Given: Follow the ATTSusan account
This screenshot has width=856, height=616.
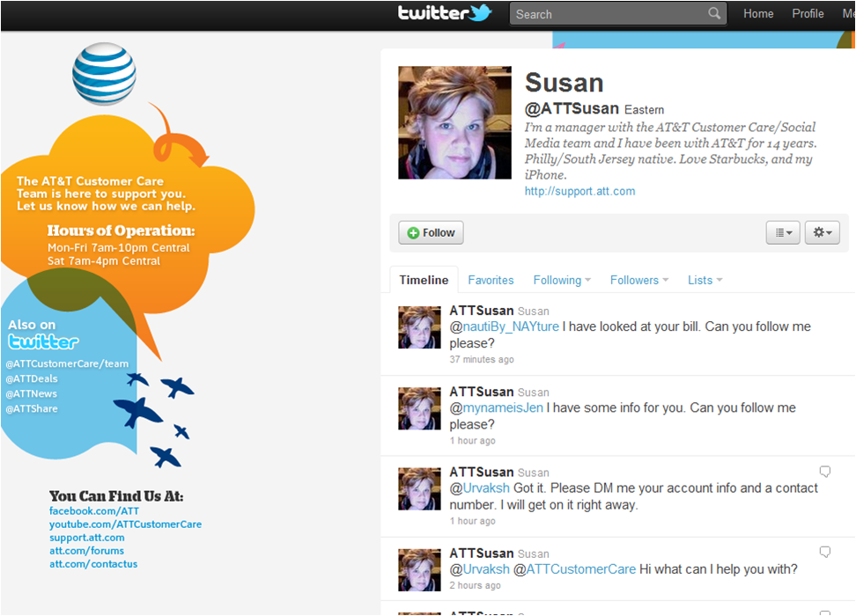Looking at the screenshot, I should point(431,232).
